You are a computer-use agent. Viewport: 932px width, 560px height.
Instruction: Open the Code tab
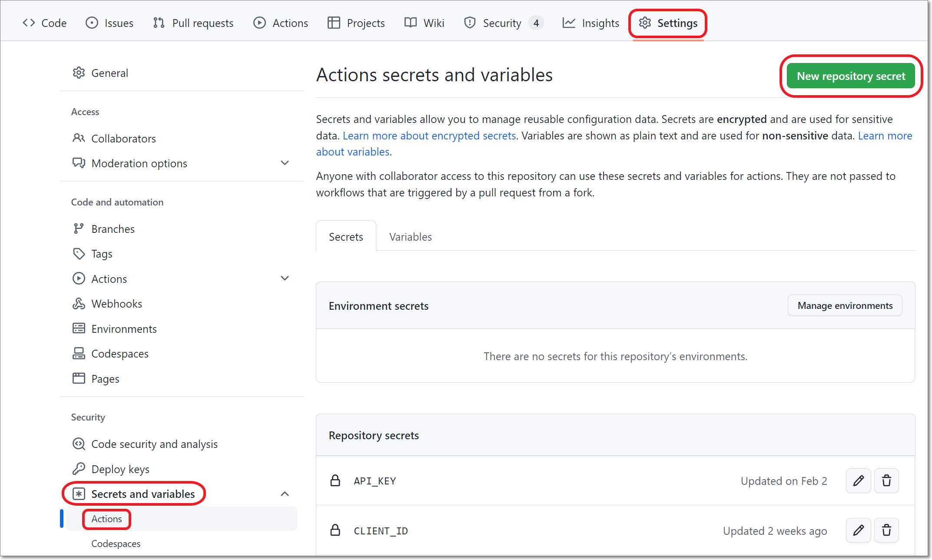44,23
